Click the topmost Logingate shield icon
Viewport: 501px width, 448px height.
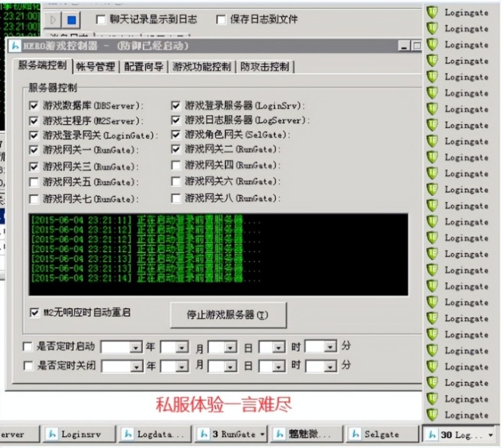432,12
